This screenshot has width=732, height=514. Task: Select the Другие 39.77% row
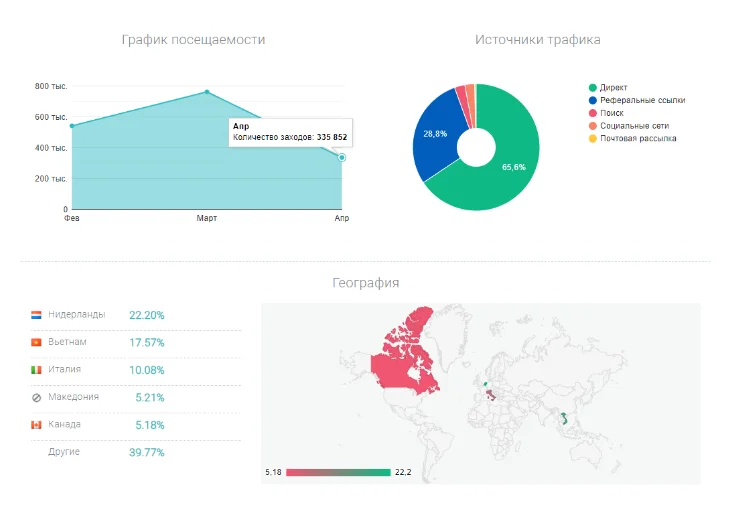point(135,452)
